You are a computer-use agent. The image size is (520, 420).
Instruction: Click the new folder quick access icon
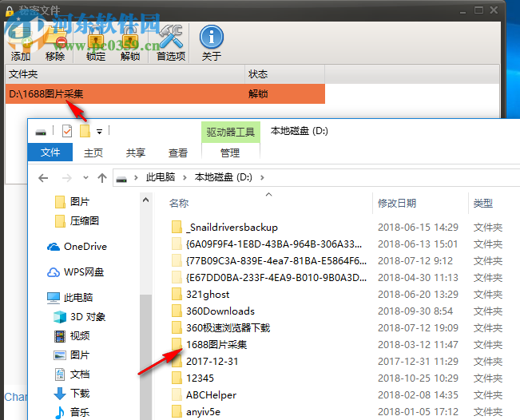pyautogui.click(x=85, y=131)
